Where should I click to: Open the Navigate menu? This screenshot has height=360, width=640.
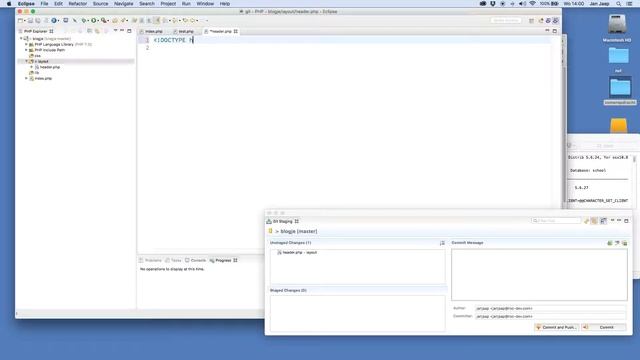click(124, 4)
